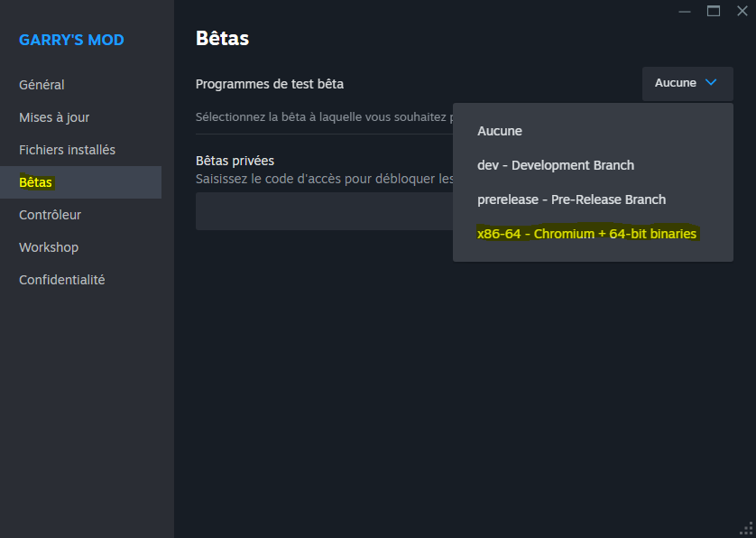
Task: Click the Saisissez le code d'accès text
Action: coord(324,179)
